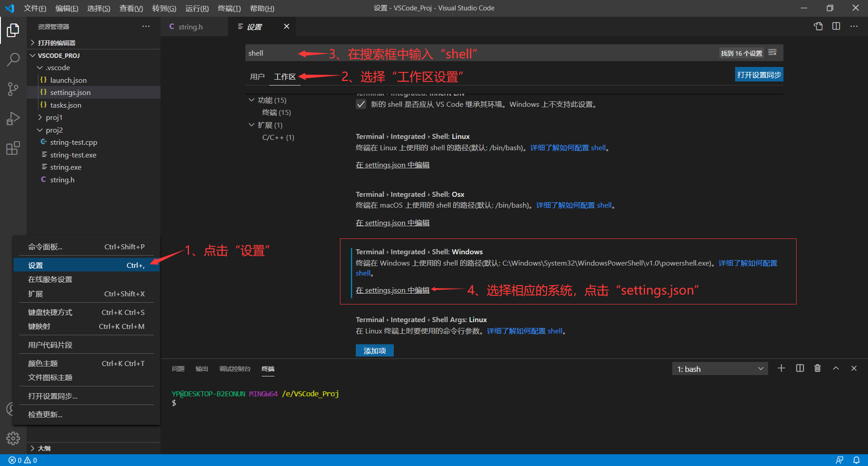Open the Go menu
The image size is (868, 466).
tap(164, 8)
